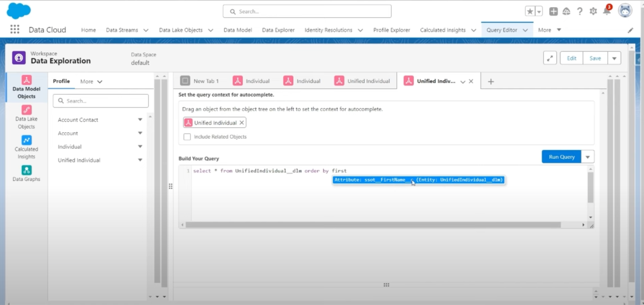Click the Run Query button
The image size is (644, 305).
coord(561,157)
